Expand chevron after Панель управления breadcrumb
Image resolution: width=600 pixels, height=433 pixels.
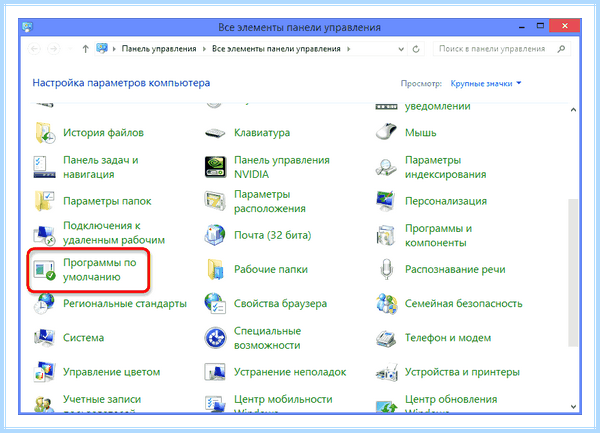tap(204, 49)
